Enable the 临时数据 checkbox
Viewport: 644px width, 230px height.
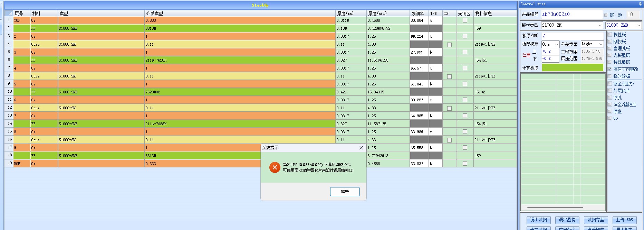tap(610, 76)
